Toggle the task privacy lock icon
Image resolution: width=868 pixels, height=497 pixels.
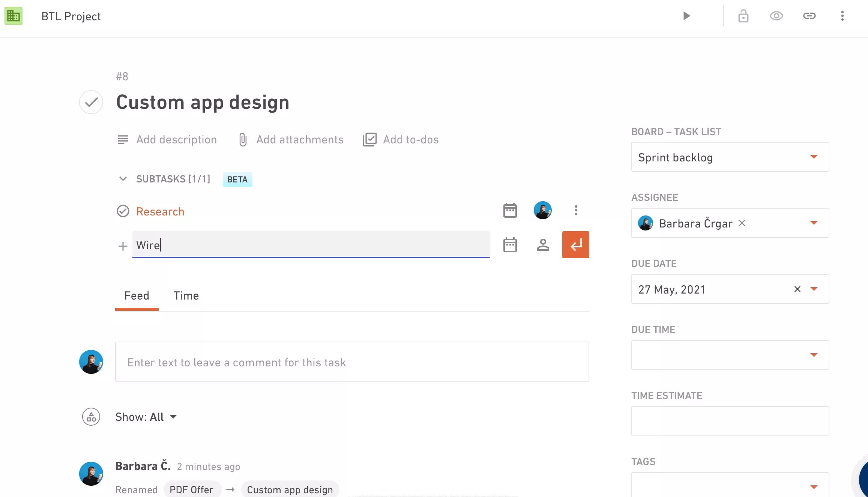click(x=743, y=16)
